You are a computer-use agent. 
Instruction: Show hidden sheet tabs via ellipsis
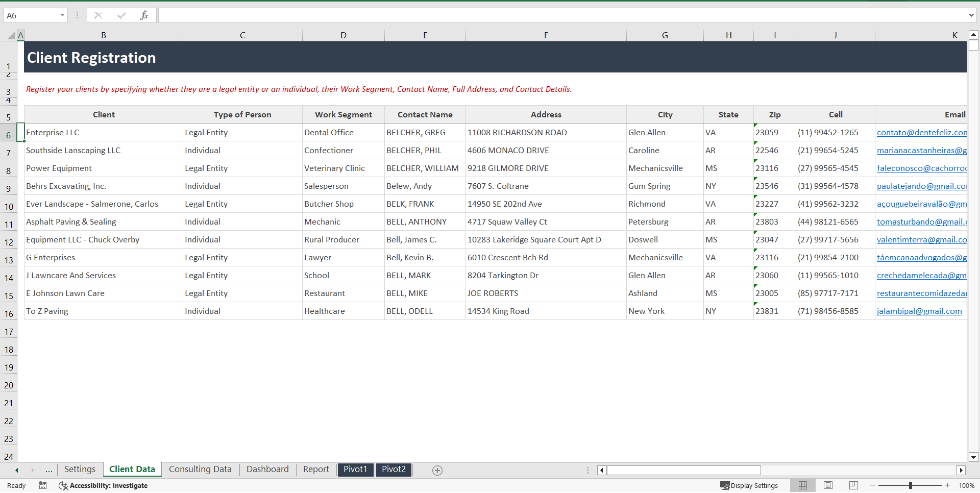tap(48, 470)
